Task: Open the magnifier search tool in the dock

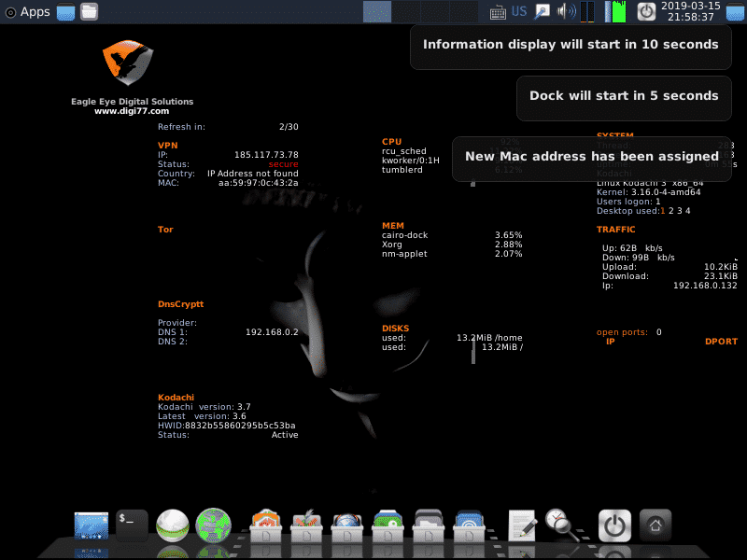Action: tap(560, 525)
